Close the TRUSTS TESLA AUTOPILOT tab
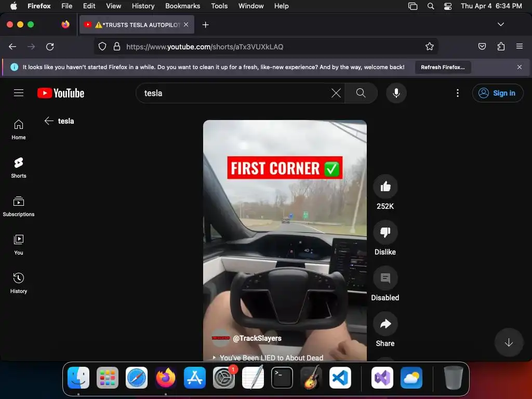This screenshot has height=399, width=532. point(186,24)
